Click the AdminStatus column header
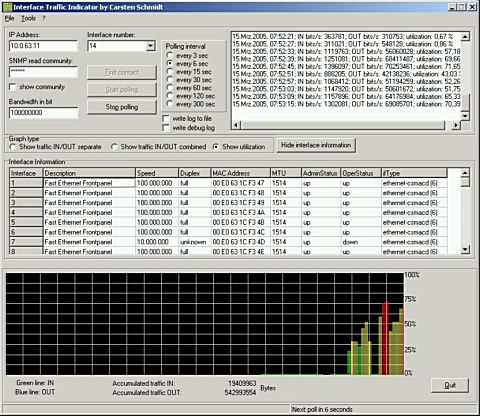The width and height of the screenshot is (480, 416). point(321,173)
